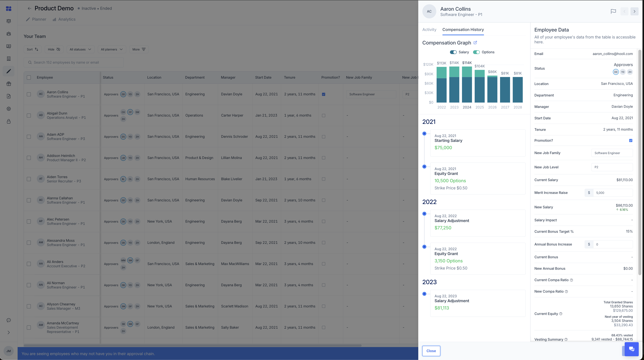Open the compensation/money icon in sidebar

point(8,46)
